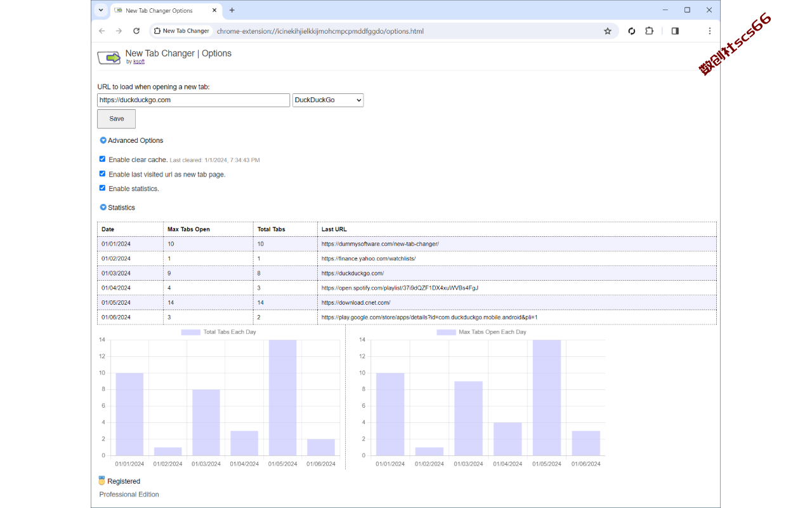
Task: Go back with the browser back arrow
Action: (102, 31)
